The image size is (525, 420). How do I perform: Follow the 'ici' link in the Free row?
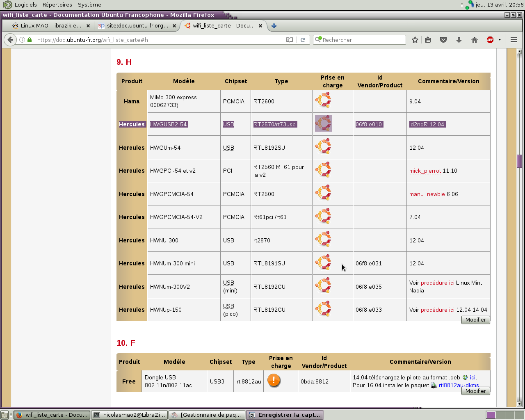pyautogui.click(x=473, y=378)
